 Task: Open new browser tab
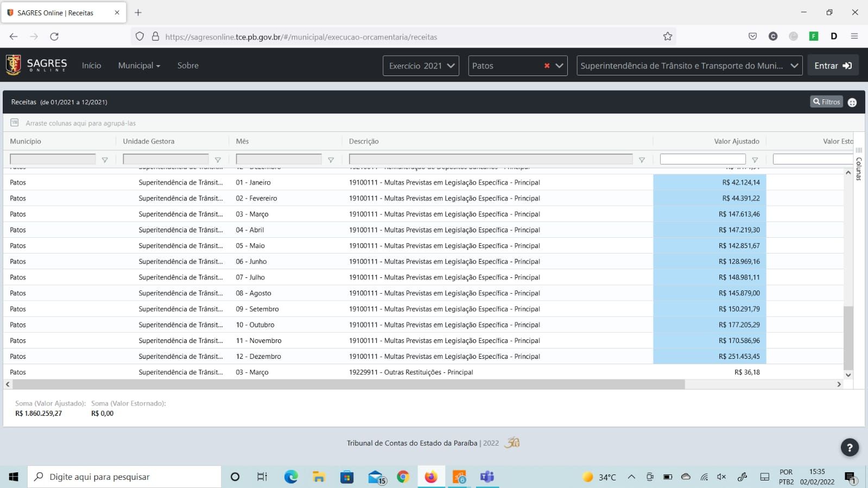click(x=138, y=12)
